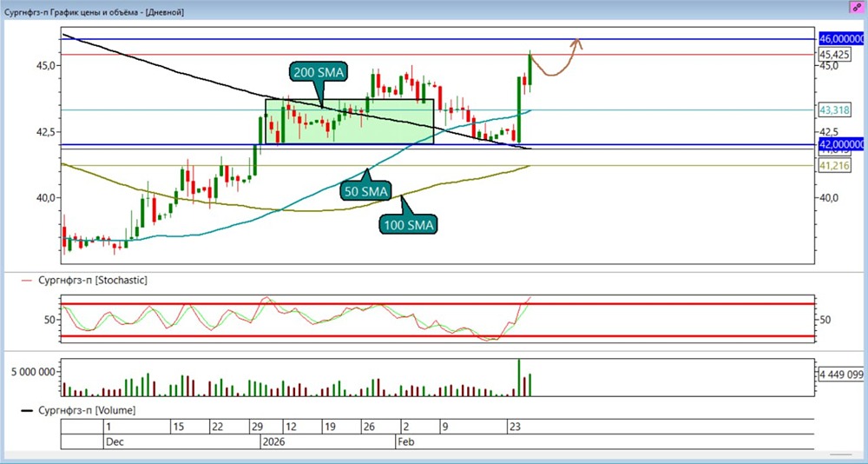Screen dimensions: 868x464
Task: Click the date label '22' on the time axis
Action: pyautogui.click(x=218, y=428)
